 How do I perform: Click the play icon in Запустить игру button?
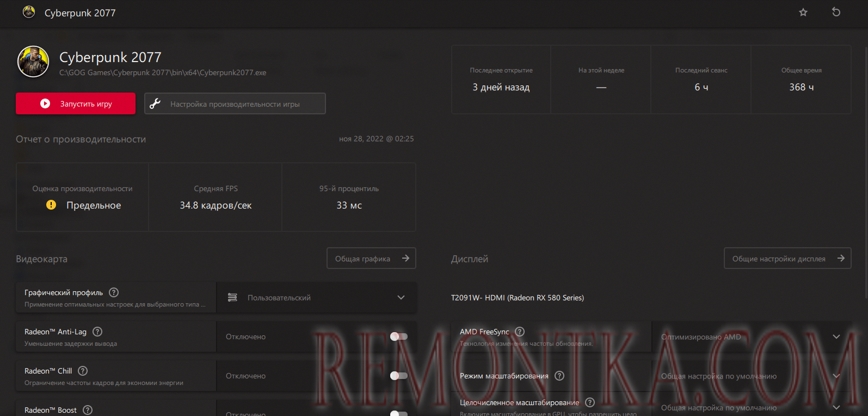[45, 103]
